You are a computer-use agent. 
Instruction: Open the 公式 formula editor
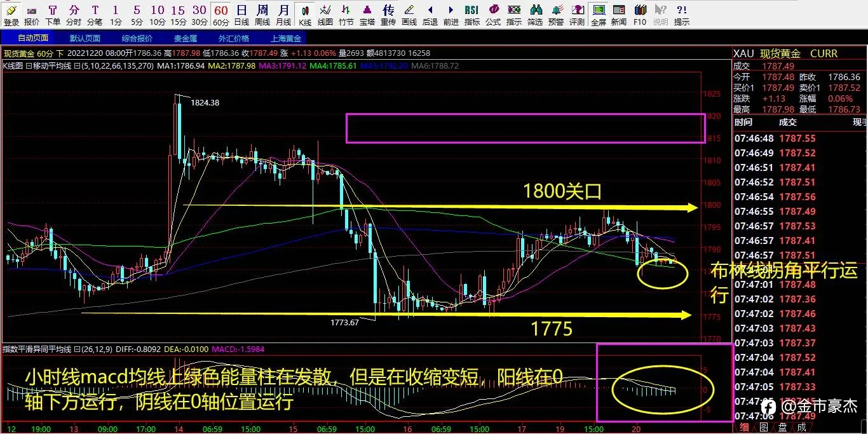pyautogui.click(x=492, y=15)
